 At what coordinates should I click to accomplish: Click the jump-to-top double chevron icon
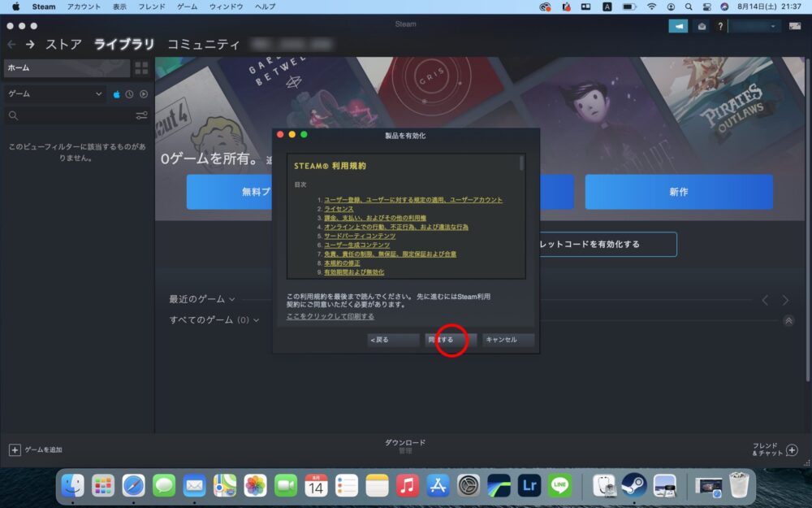point(788,321)
